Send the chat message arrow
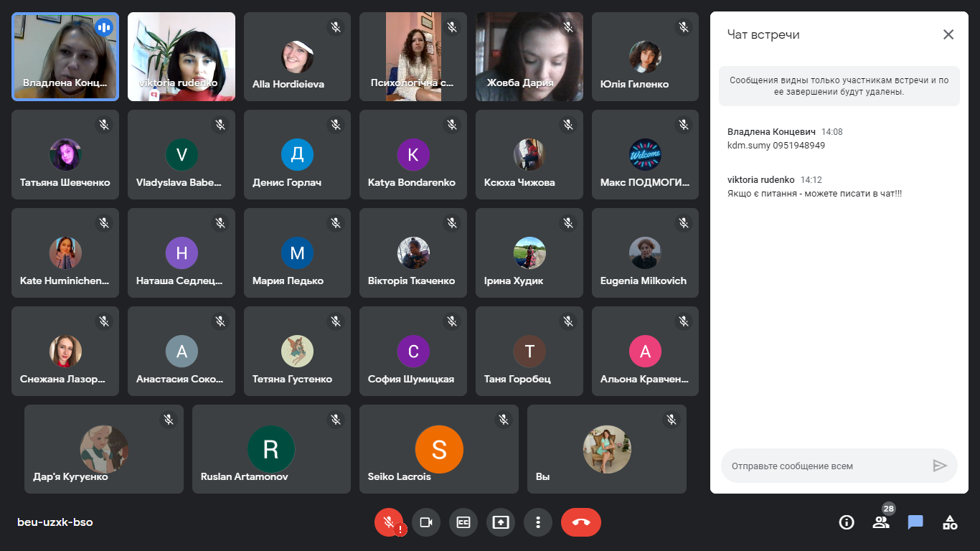The image size is (980, 551). pos(940,466)
